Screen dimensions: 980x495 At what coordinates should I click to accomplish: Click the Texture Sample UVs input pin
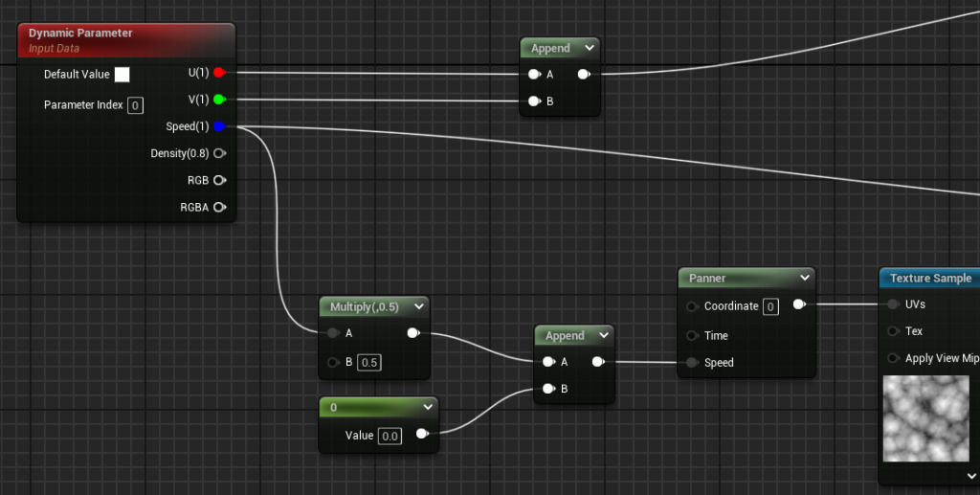pos(892,304)
